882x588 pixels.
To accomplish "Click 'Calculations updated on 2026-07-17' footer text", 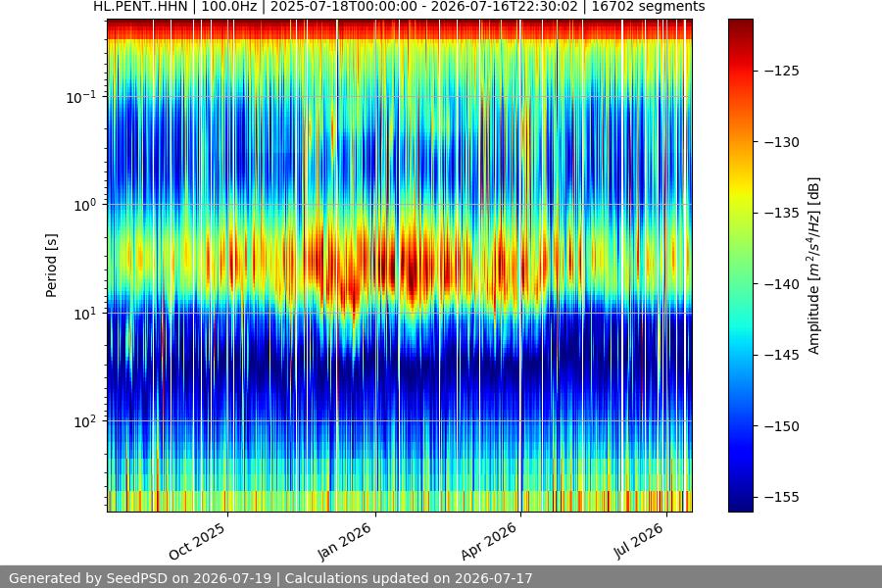I will [x=409, y=578].
